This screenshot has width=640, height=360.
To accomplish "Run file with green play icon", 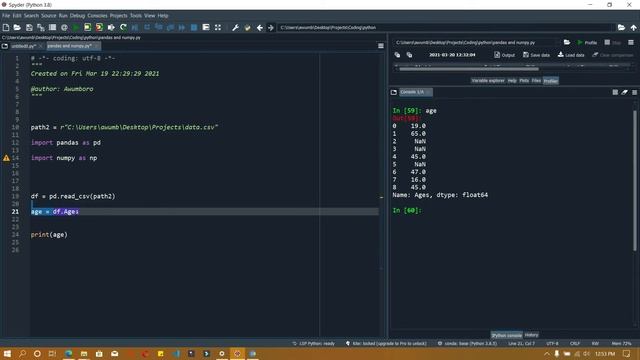I will [x=76, y=27].
